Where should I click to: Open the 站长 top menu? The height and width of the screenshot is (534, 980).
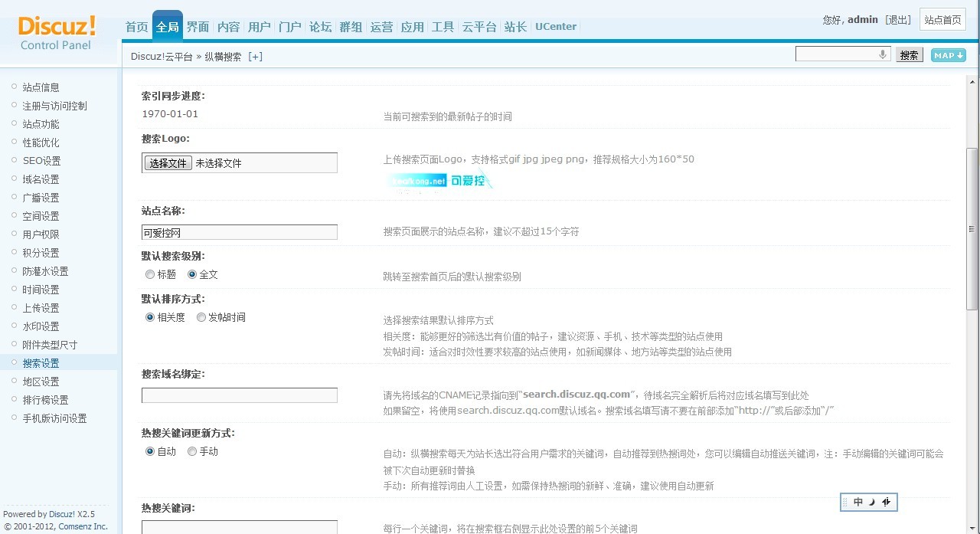(x=515, y=27)
